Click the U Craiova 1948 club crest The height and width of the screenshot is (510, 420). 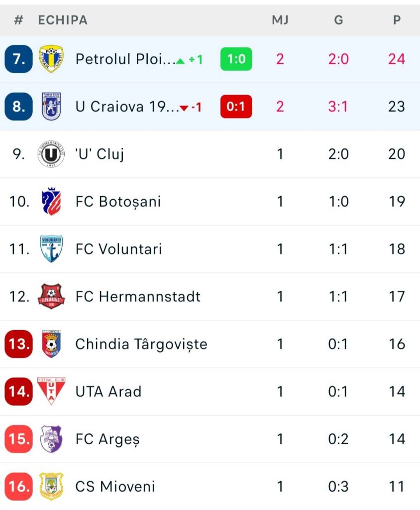click(x=51, y=107)
